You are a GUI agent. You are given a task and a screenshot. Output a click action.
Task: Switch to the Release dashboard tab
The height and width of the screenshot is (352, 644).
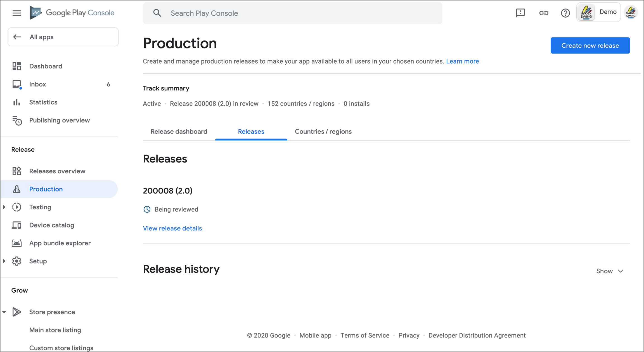coord(179,131)
